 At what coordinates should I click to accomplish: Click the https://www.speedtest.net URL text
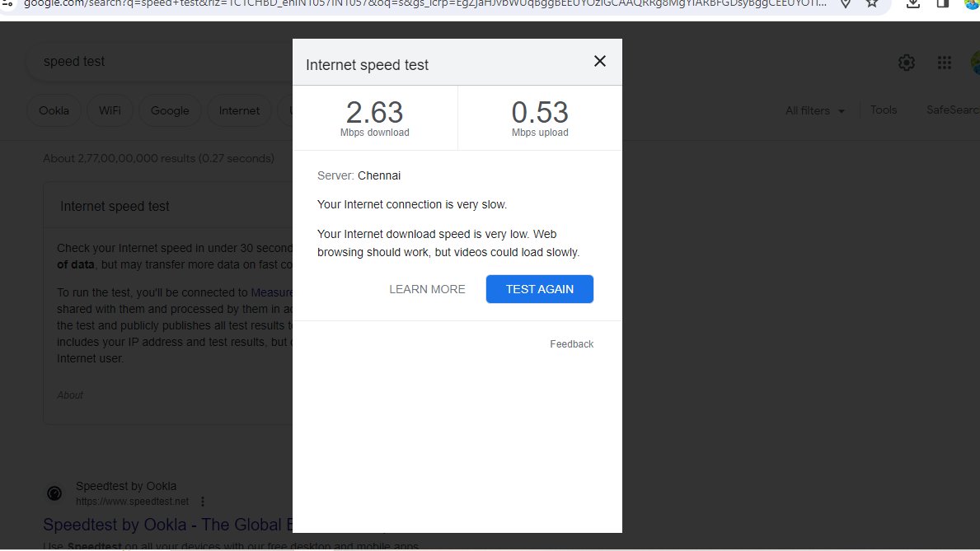tap(132, 501)
